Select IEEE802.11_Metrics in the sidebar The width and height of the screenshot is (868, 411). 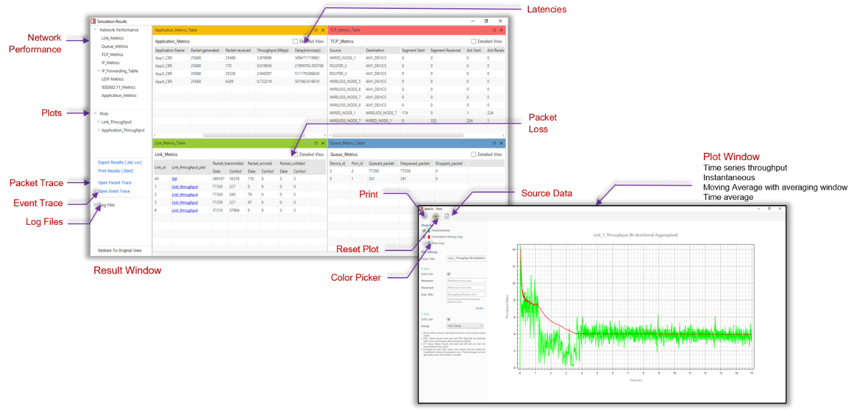pyautogui.click(x=118, y=87)
